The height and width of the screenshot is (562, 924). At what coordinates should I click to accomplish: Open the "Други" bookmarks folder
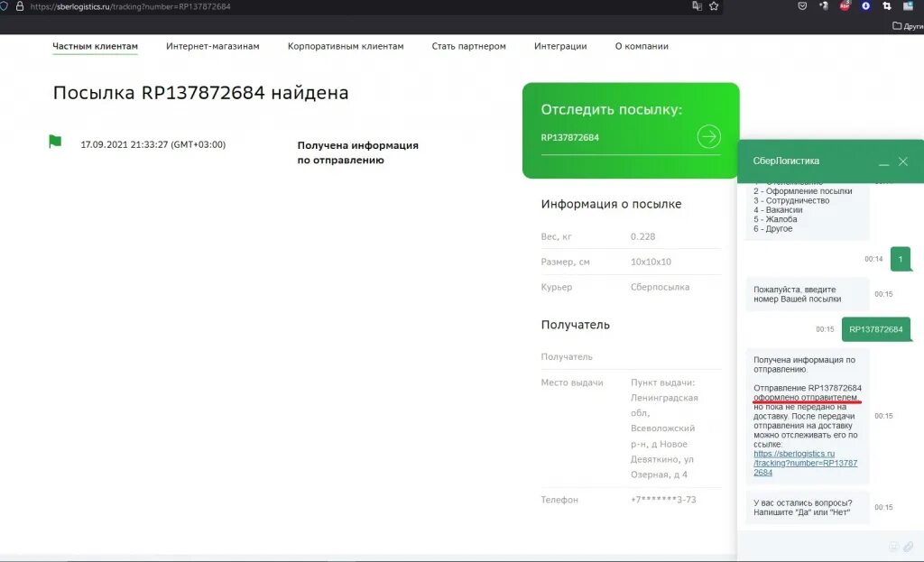(x=908, y=26)
